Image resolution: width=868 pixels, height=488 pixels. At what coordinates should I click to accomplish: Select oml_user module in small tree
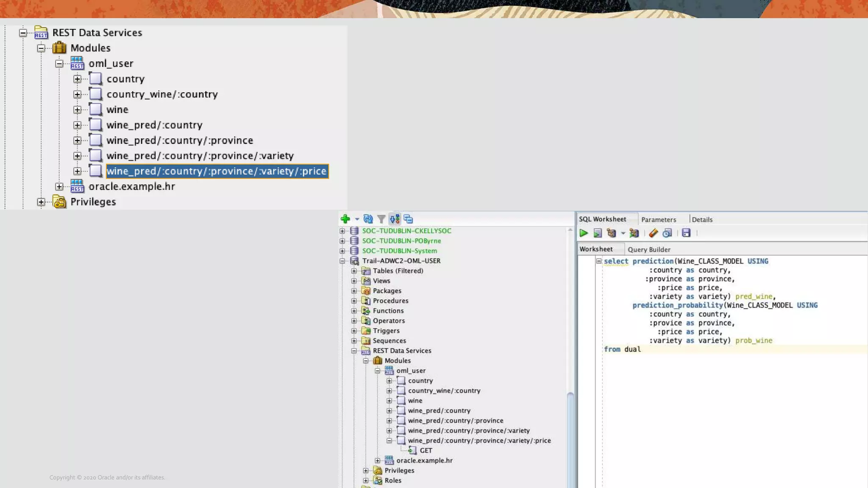pos(411,371)
